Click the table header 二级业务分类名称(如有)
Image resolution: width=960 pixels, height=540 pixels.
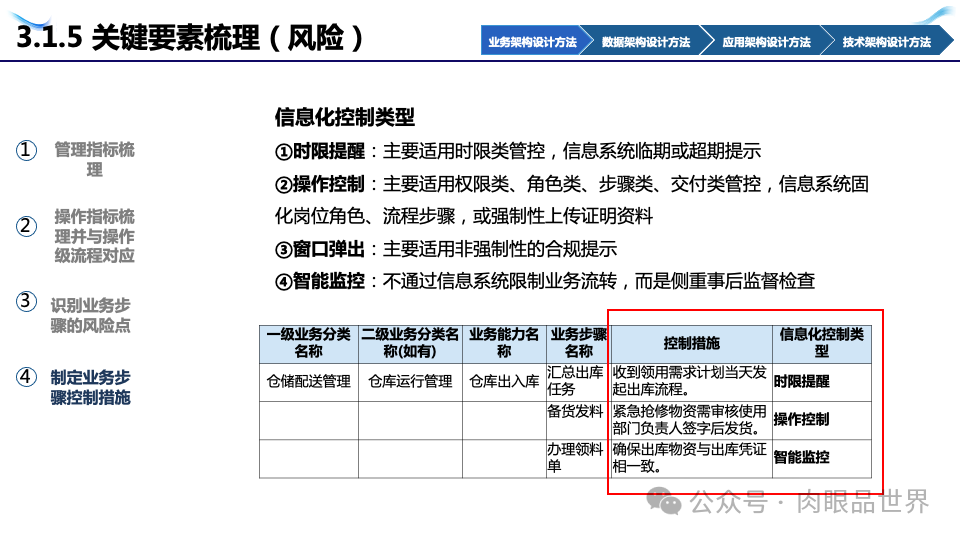[x=410, y=343]
